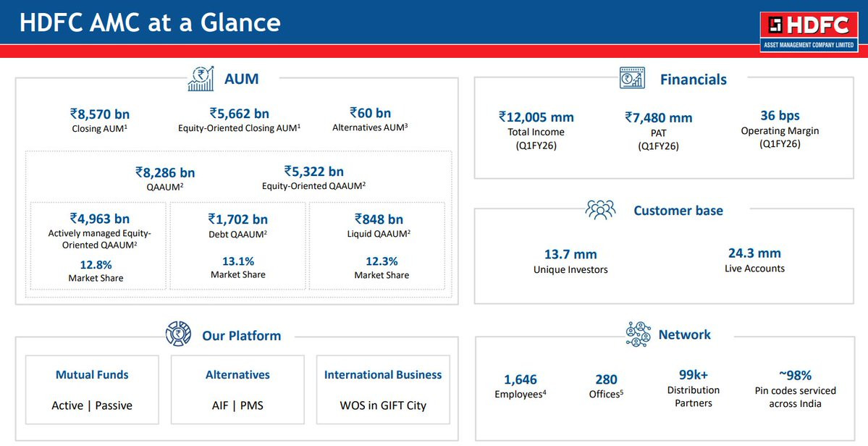Click the Customer base people icon
Screen dimensions: 868x446
[x=601, y=210]
